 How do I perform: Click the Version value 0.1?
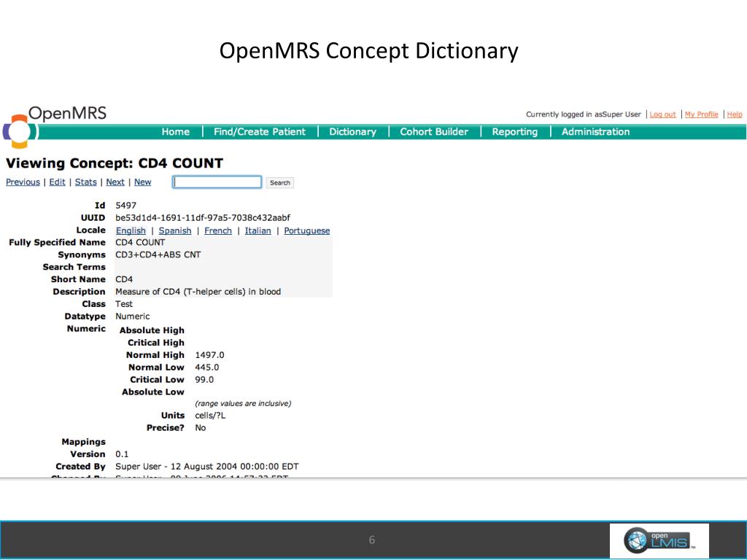(x=122, y=454)
